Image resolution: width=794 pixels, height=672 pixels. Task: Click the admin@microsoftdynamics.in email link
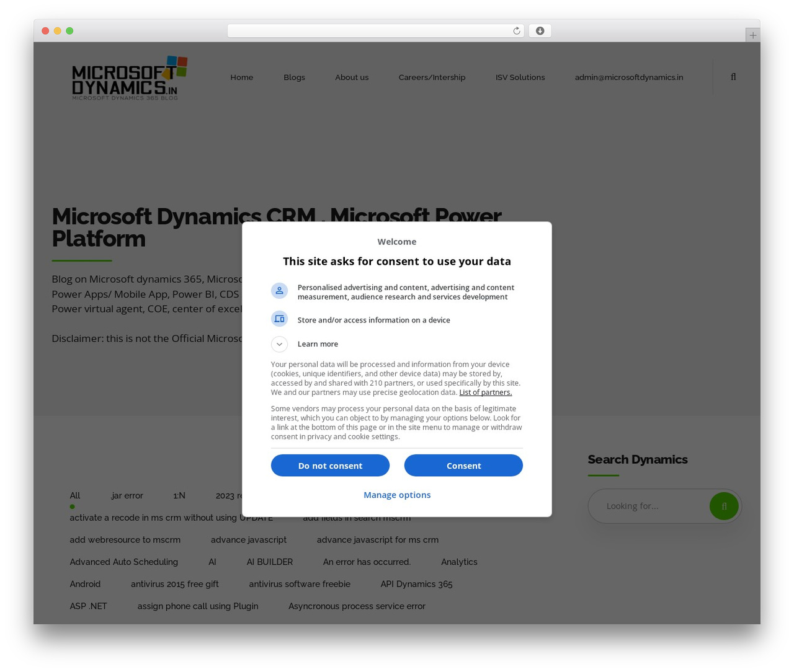click(629, 77)
